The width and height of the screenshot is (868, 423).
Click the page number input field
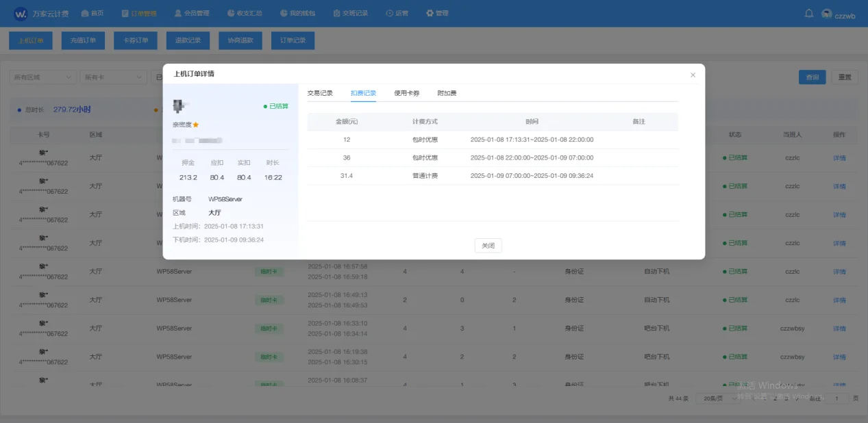[x=836, y=398]
